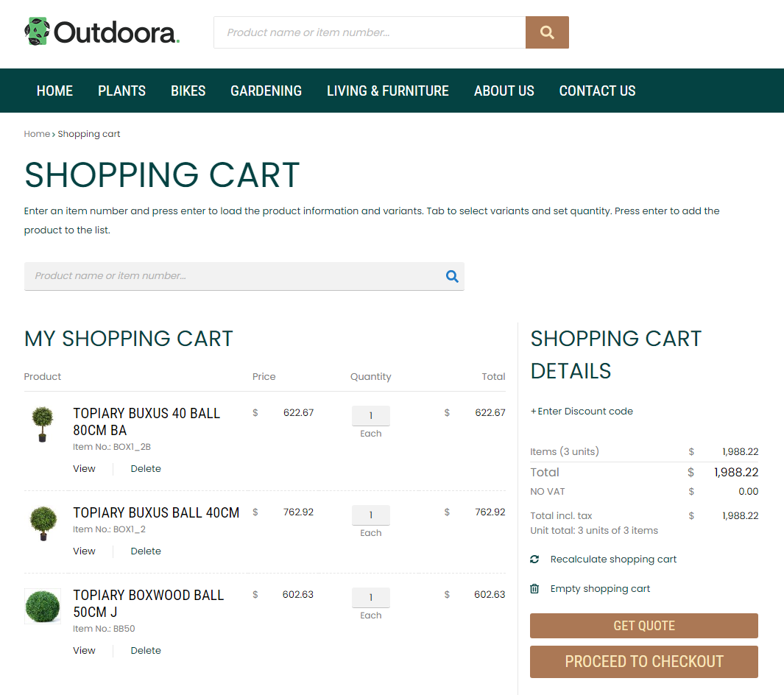Open the Bikes navigation item
The height and width of the screenshot is (695, 784).
pyautogui.click(x=188, y=91)
